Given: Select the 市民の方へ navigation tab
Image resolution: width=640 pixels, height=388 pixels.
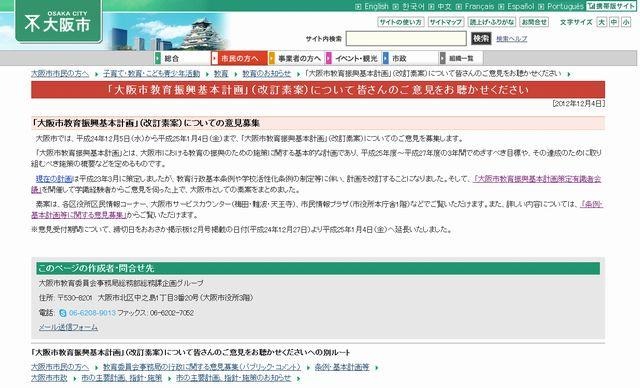Looking at the screenshot, I should click(x=239, y=58).
